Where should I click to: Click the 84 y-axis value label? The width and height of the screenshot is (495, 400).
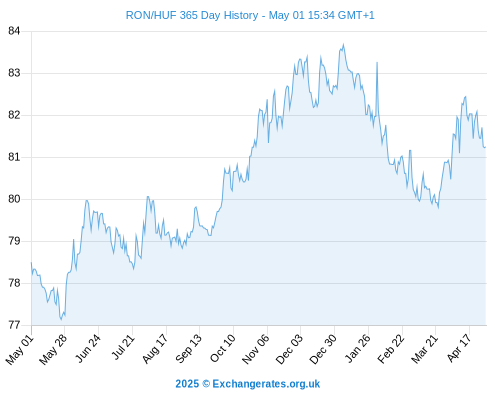tap(14, 31)
